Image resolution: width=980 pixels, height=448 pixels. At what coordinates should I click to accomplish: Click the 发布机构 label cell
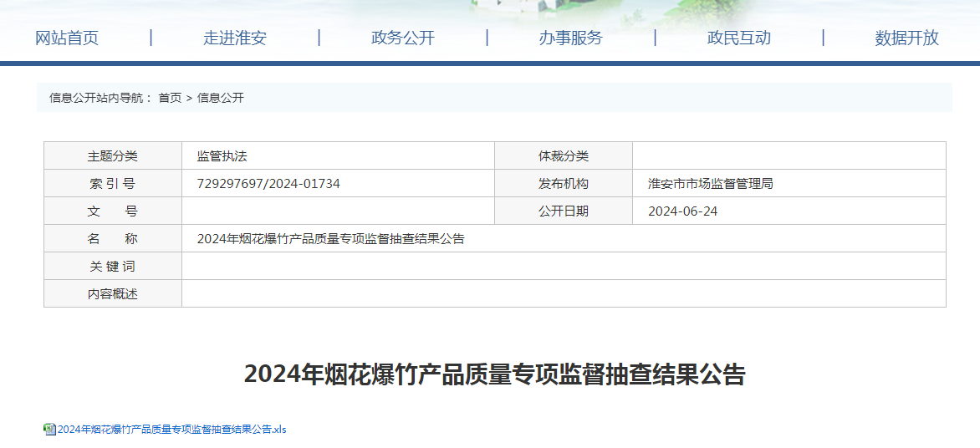pos(564,183)
